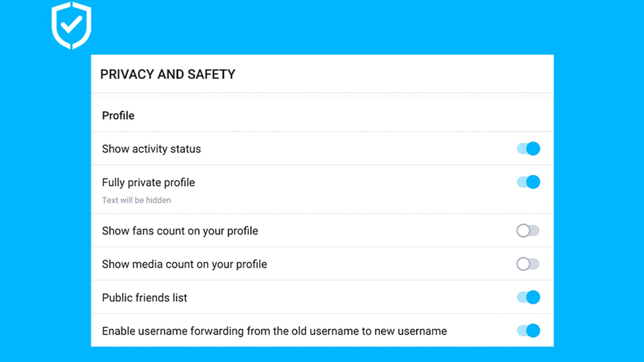
Task: Disable the Show activity status switch
Action: tap(528, 149)
